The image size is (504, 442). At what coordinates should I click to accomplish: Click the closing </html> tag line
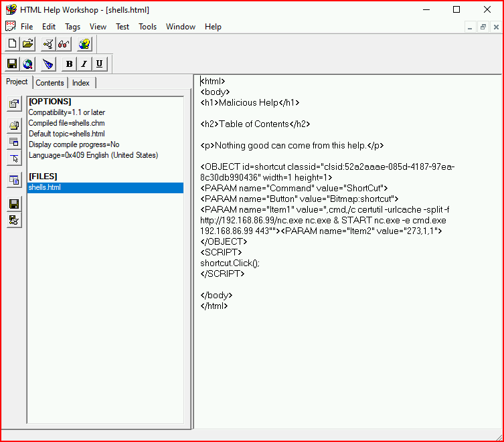(x=214, y=306)
